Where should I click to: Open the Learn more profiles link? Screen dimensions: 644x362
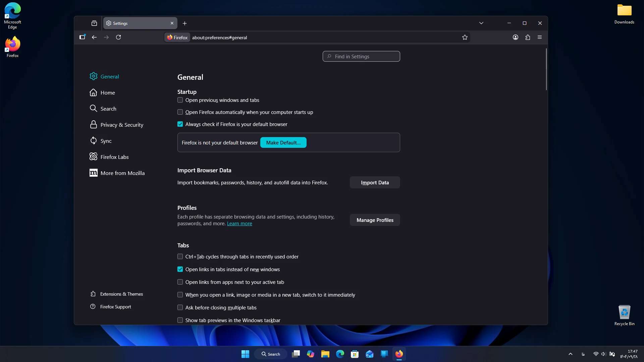tap(239, 224)
